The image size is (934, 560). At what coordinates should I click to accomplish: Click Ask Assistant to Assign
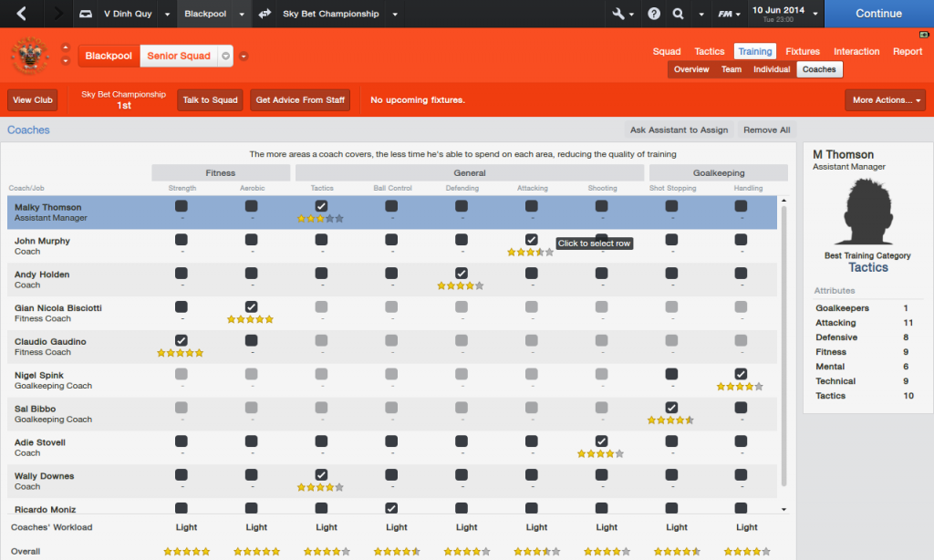pyautogui.click(x=679, y=130)
